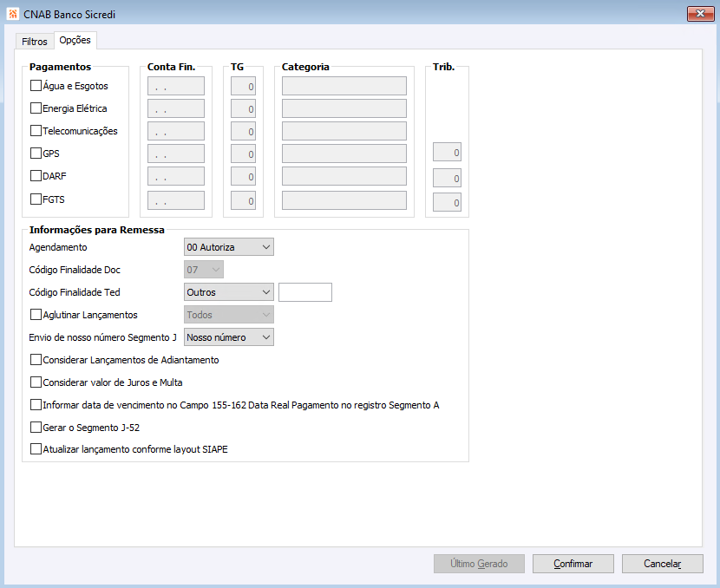
Task: Click Conta Fin. field in DARF row
Action: [176, 176]
